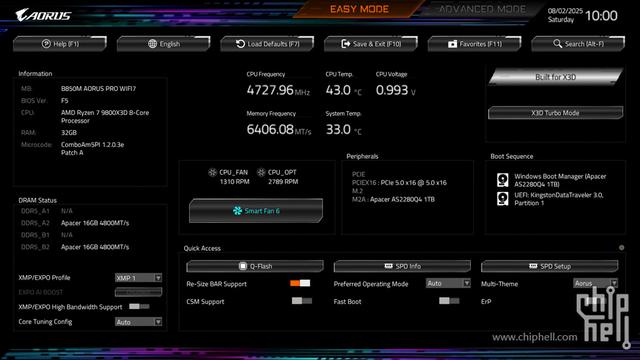Open the Preferred Operating Mode dropdown
Viewport: 640px width, 360px height.
tap(448, 283)
